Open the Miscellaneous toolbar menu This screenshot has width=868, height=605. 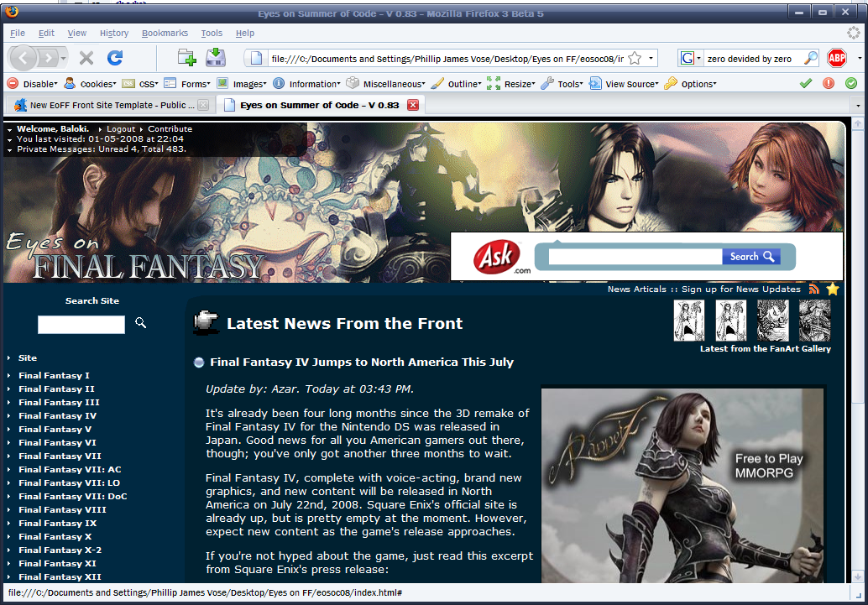386,84
